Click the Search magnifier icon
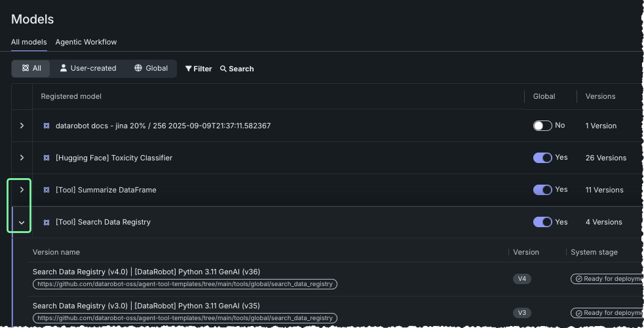644x328 pixels. click(223, 69)
